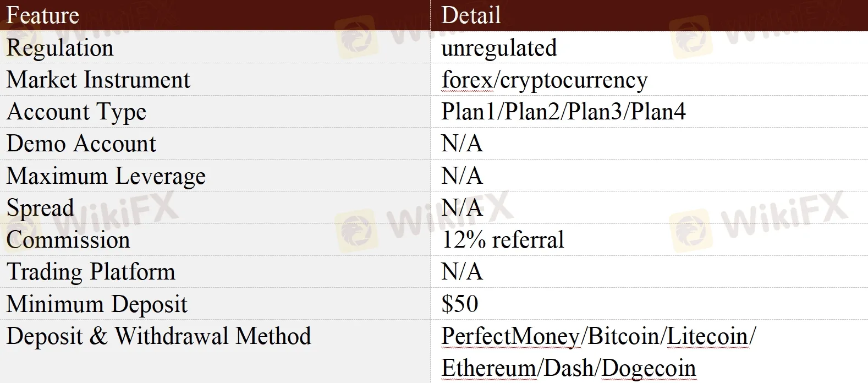This screenshot has width=868, height=383.
Task: Click the N/A value for Demo Account
Action: [462, 144]
